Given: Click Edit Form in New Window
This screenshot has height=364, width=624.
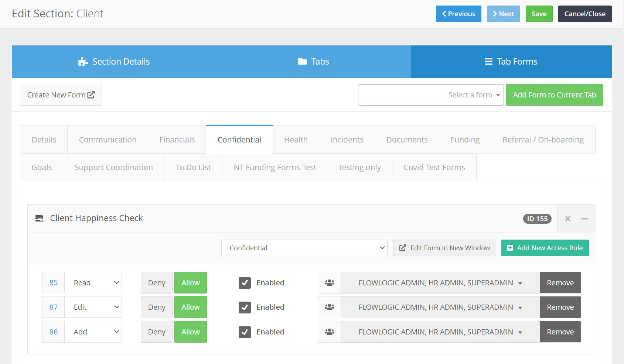Looking at the screenshot, I should (444, 248).
